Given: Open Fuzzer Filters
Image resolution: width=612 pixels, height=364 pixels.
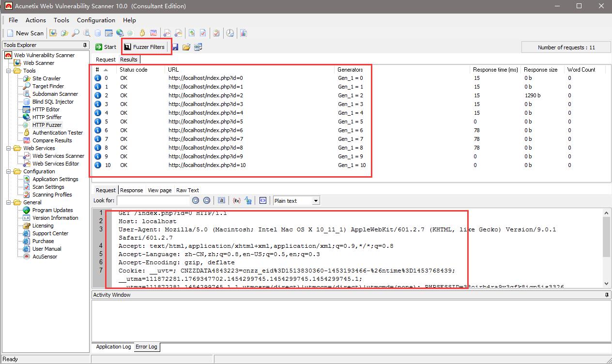Looking at the screenshot, I should [144, 47].
